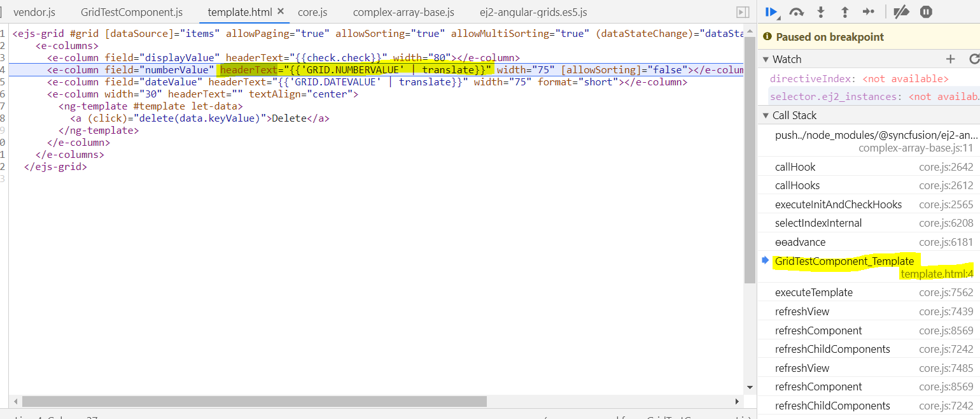Open core.js:6208 source link
The image size is (980, 419).
(x=946, y=223)
